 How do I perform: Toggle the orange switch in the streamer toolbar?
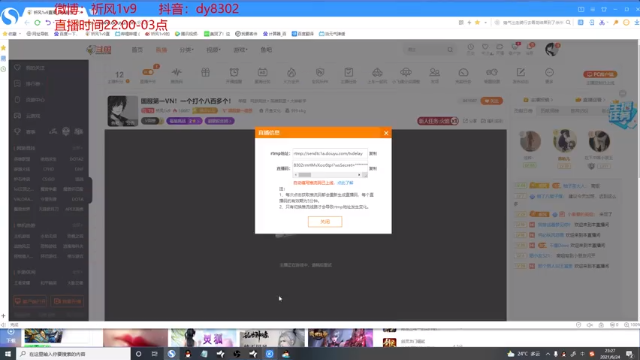pyautogui.click(x=148, y=72)
